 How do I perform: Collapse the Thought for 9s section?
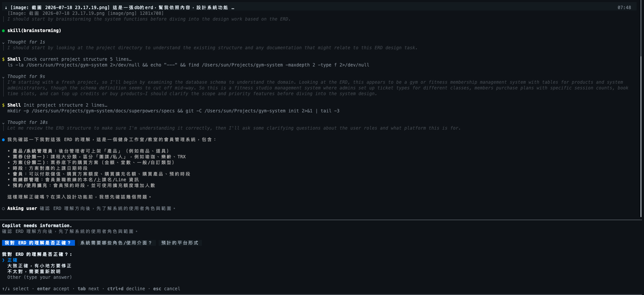(x=3, y=77)
